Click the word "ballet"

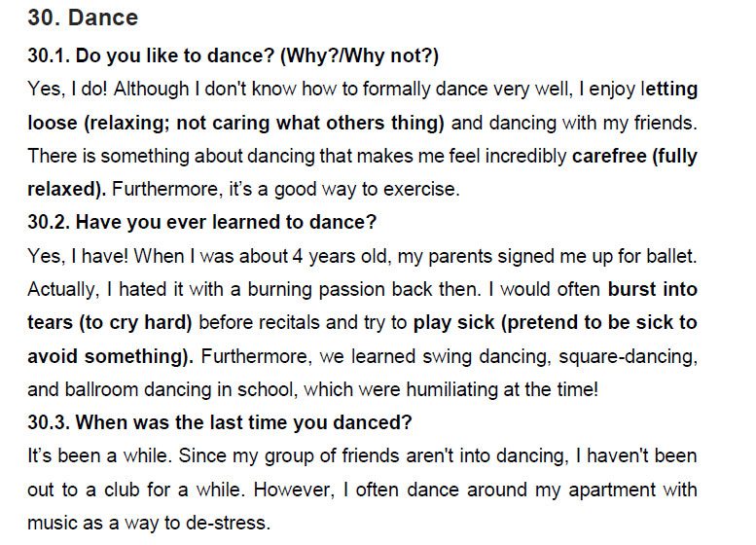pos(672,256)
